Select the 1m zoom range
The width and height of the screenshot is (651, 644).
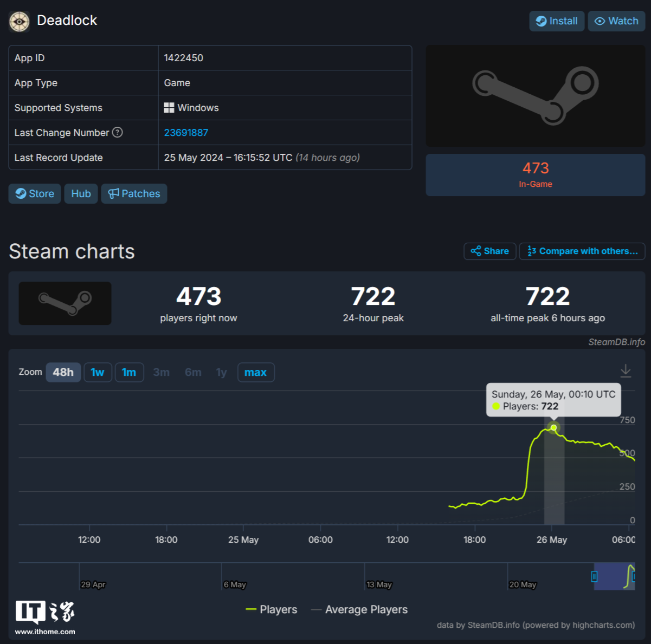coord(129,372)
